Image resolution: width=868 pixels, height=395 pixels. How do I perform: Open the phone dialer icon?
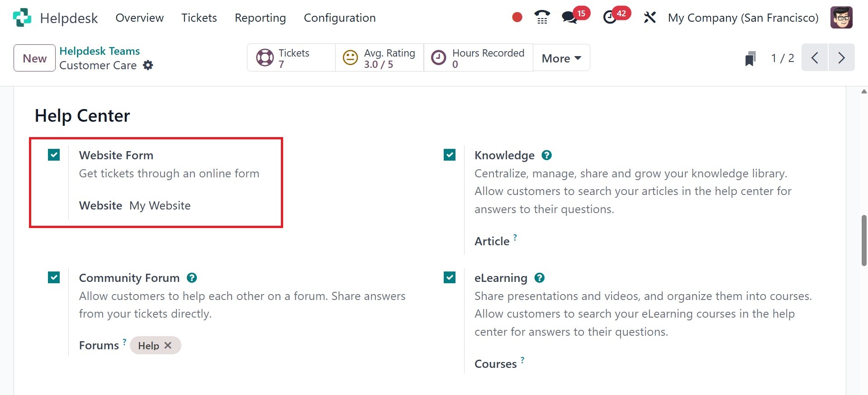[x=542, y=18]
